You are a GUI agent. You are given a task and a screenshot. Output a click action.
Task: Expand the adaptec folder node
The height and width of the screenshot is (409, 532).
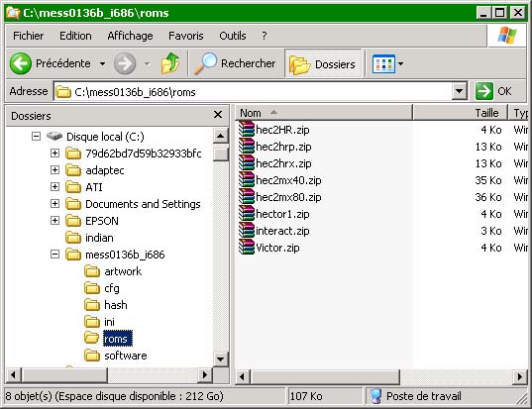[54, 170]
